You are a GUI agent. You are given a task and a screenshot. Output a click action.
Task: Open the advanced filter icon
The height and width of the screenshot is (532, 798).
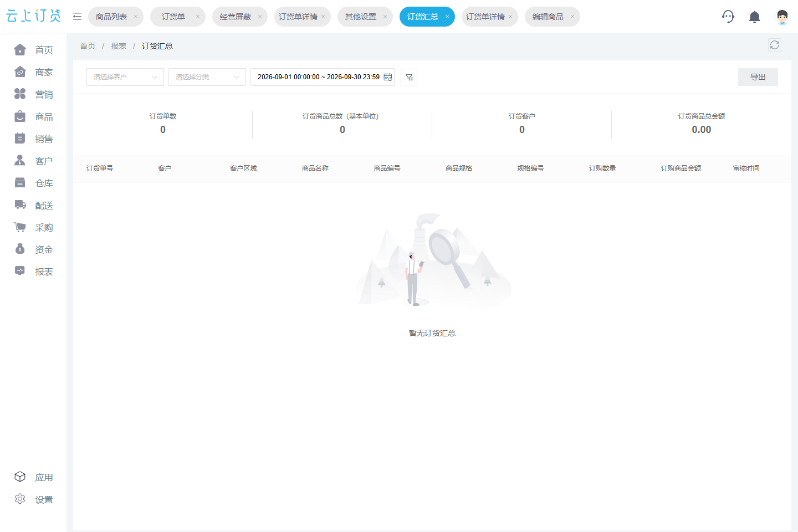(409, 77)
